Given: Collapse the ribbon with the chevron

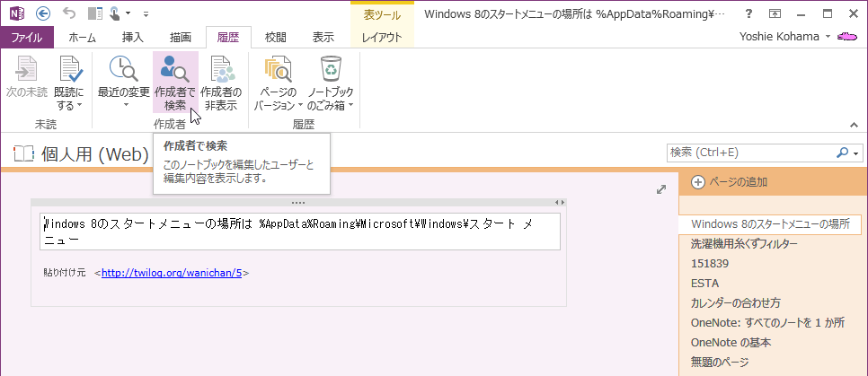Looking at the screenshot, I should pyautogui.click(x=853, y=125).
